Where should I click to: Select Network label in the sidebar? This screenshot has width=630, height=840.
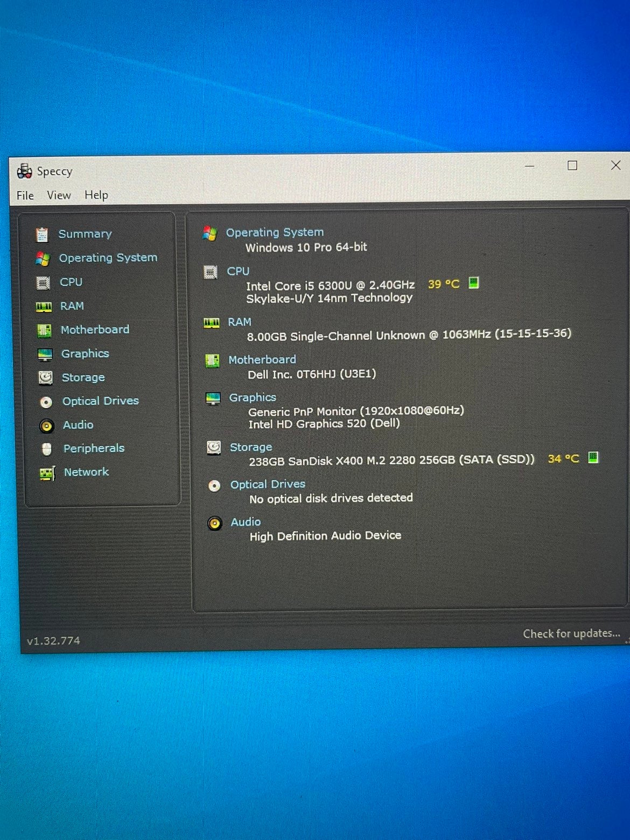pos(86,472)
